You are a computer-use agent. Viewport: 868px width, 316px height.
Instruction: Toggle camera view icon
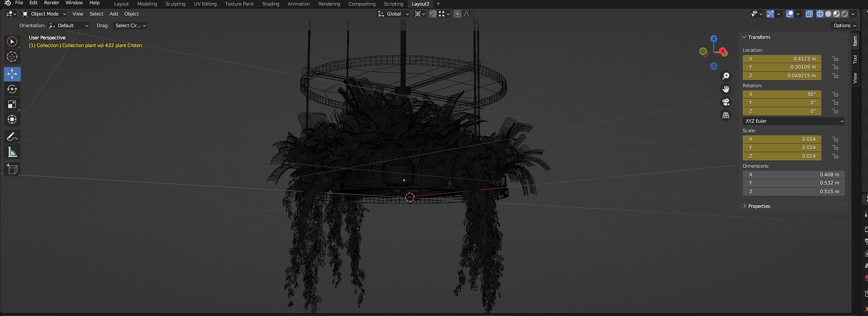tap(726, 102)
